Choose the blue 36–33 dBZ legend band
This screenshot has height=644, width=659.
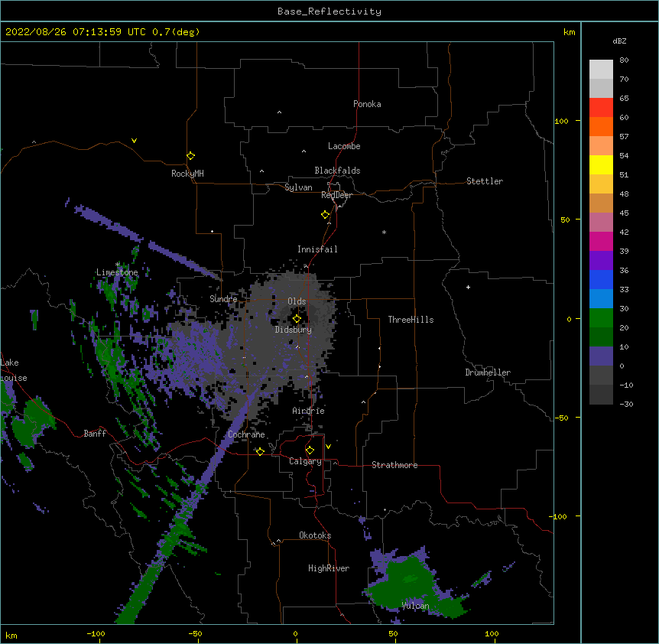[601, 279]
